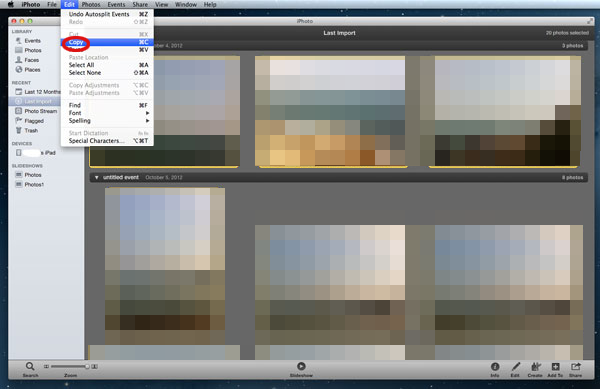Open the Info panel icon
The width and height of the screenshot is (600, 389).
(x=495, y=366)
